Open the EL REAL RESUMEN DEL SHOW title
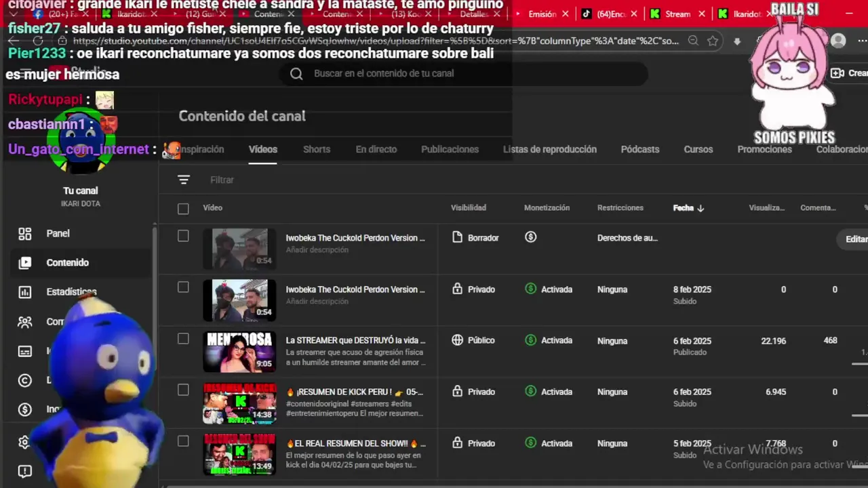The image size is (868, 488). click(355, 443)
